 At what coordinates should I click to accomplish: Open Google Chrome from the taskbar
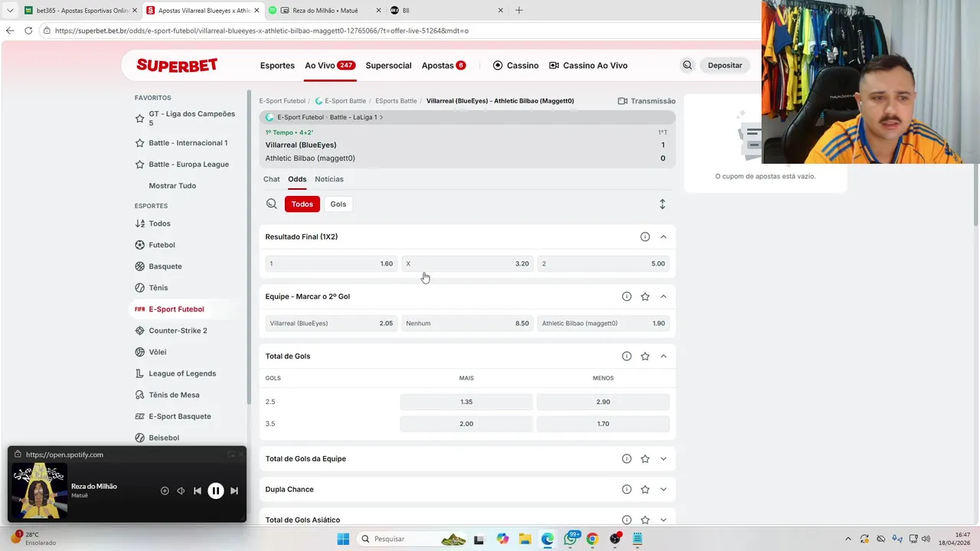(x=592, y=539)
